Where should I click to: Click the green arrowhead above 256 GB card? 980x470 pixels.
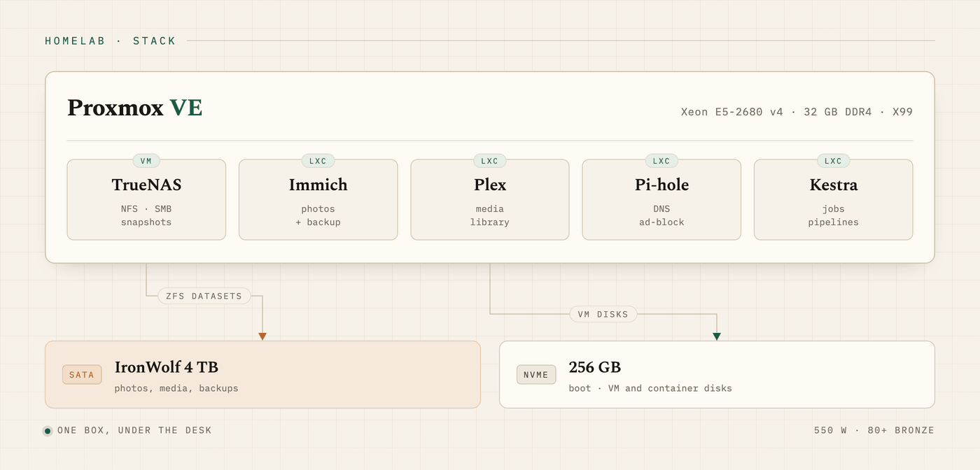pos(717,336)
